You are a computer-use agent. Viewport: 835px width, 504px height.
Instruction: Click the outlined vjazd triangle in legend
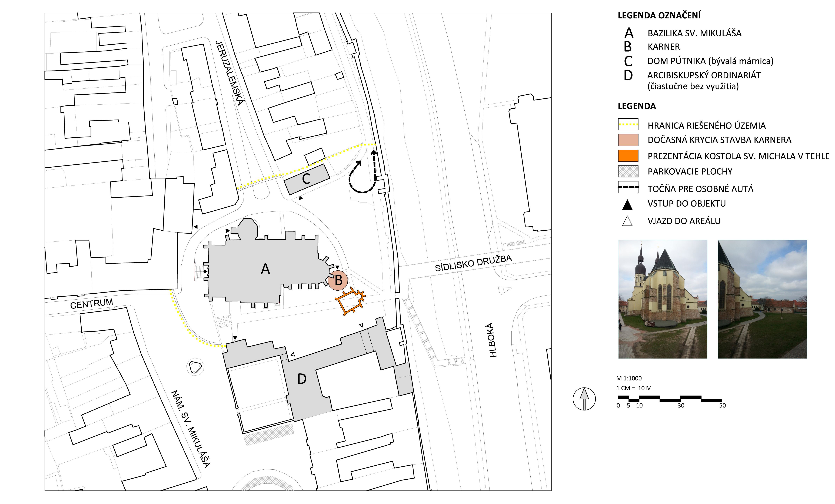click(x=627, y=221)
